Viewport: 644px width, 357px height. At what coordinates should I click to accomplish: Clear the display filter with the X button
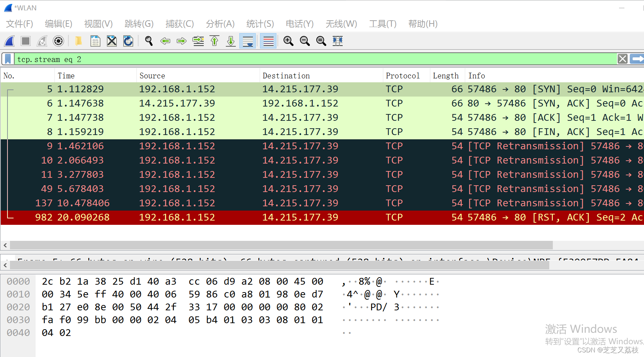[x=622, y=59]
